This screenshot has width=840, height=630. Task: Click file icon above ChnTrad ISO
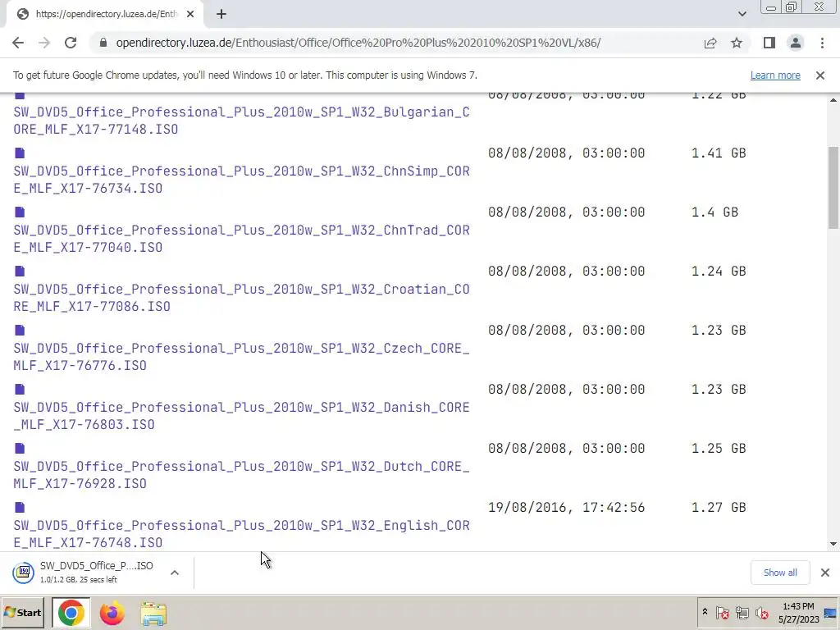click(x=20, y=212)
